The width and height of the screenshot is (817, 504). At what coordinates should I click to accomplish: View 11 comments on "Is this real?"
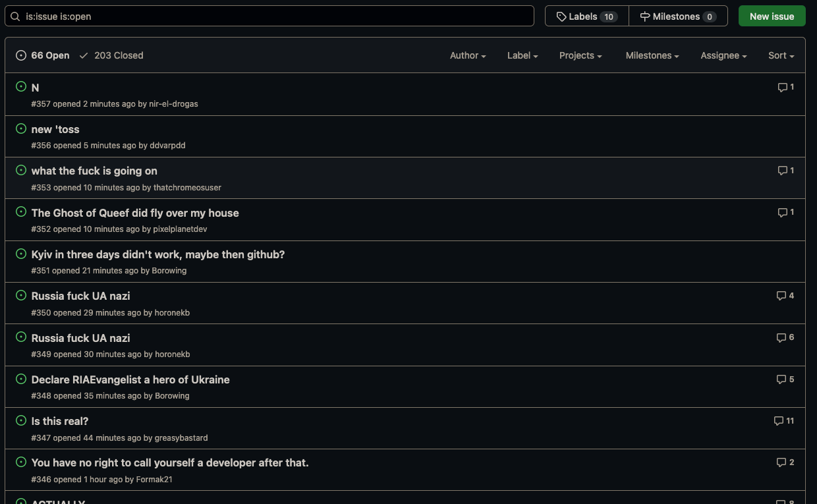coord(783,420)
